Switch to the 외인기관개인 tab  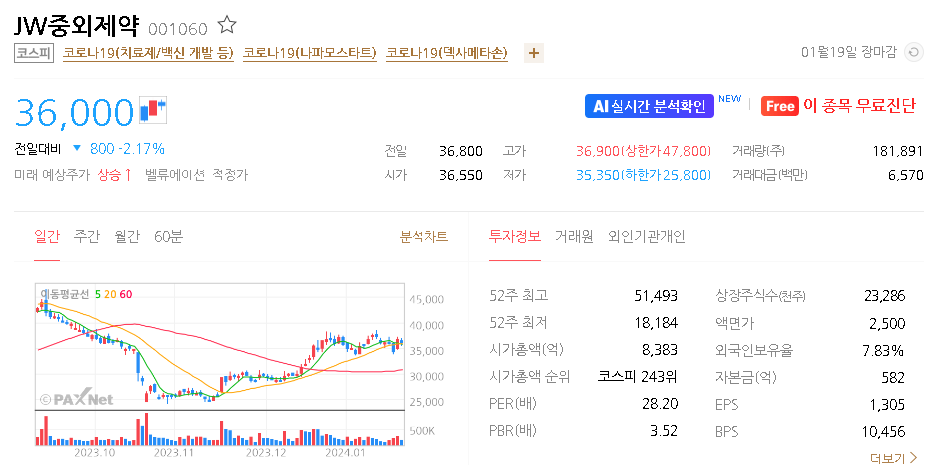[647, 237]
